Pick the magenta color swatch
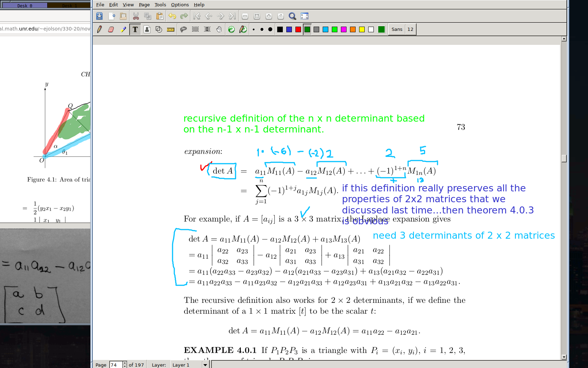Viewport: 588px width, 368px height. (x=344, y=29)
